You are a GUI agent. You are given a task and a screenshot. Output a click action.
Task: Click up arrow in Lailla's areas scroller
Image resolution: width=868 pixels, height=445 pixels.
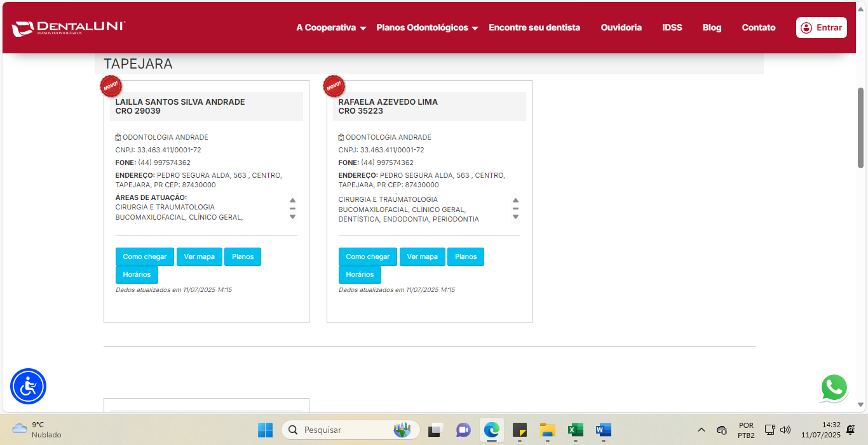click(x=292, y=200)
